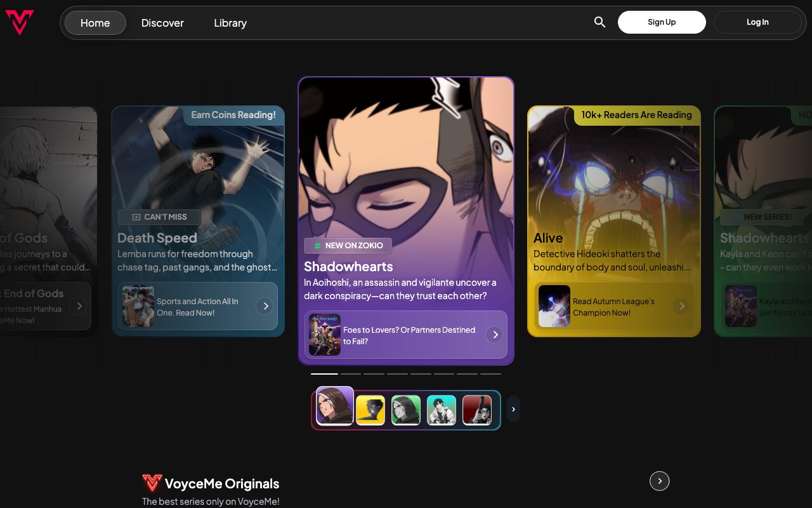This screenshot has width=812, height=508.
Task: Click the Log In button
Action: tap(757, 22)
